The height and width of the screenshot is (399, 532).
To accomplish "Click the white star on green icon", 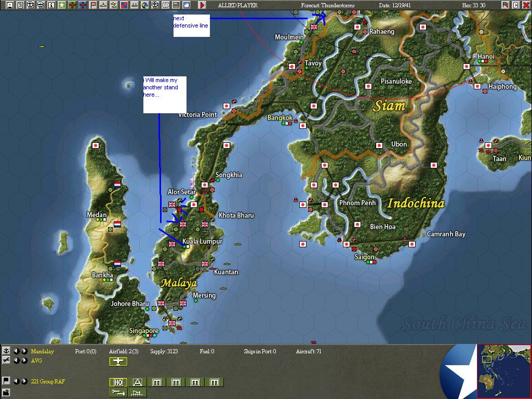I will click(61, 5).
